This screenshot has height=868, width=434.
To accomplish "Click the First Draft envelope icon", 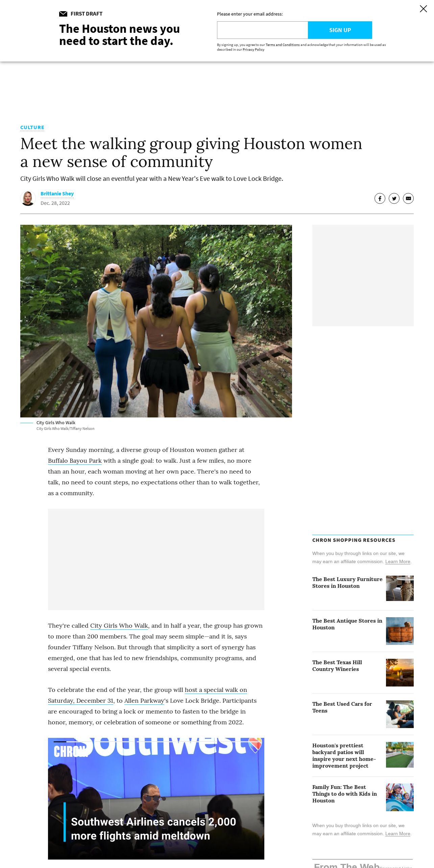I will pyautogui.click(x=63, y=14).
